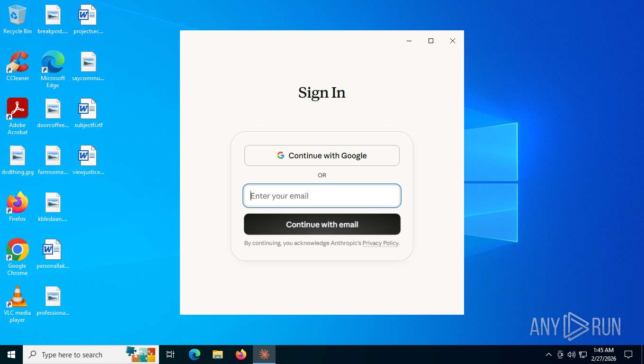This screenshot has width=644, height=364.
Task: Select the VLC media player shortcut
Action: pyautogui.click(x=18, y=304)
